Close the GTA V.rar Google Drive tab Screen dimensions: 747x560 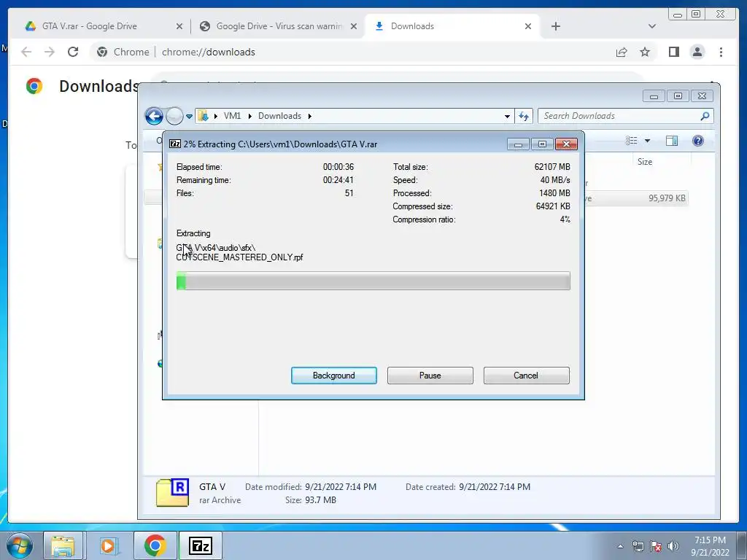(x=179, y=26)
